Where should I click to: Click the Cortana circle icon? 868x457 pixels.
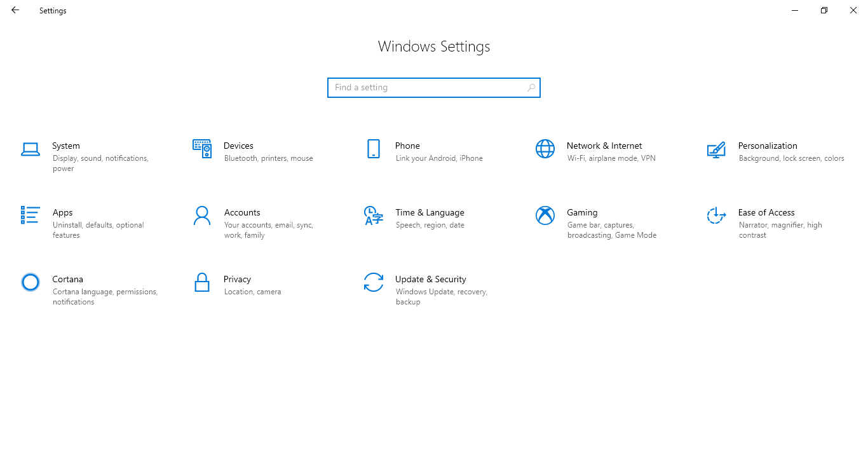[x=31, y=282]
